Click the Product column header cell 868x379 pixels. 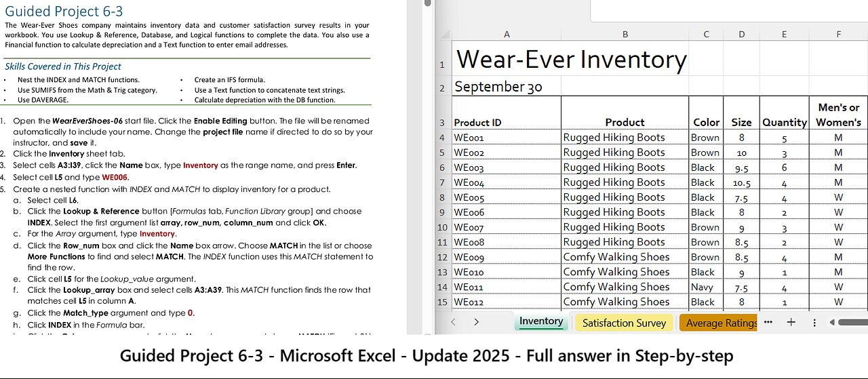click(625, 113)
